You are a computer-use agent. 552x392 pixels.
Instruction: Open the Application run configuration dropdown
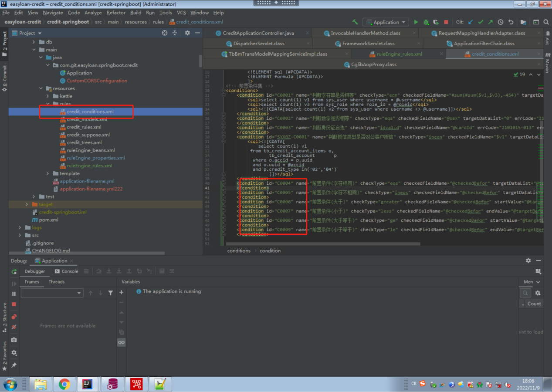pyautogui.click(x=386, y=22)
